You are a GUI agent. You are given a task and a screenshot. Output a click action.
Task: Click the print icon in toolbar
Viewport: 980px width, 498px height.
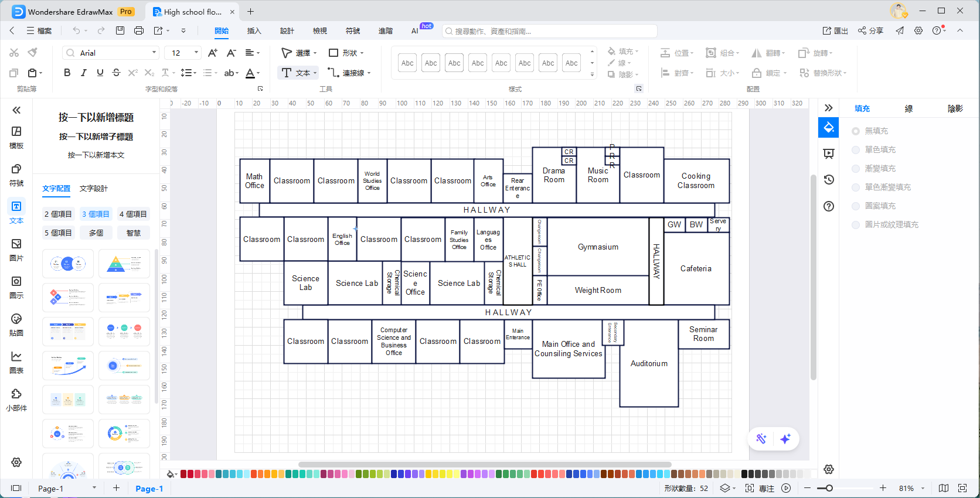pyautogui.click(x=139, y=30)
